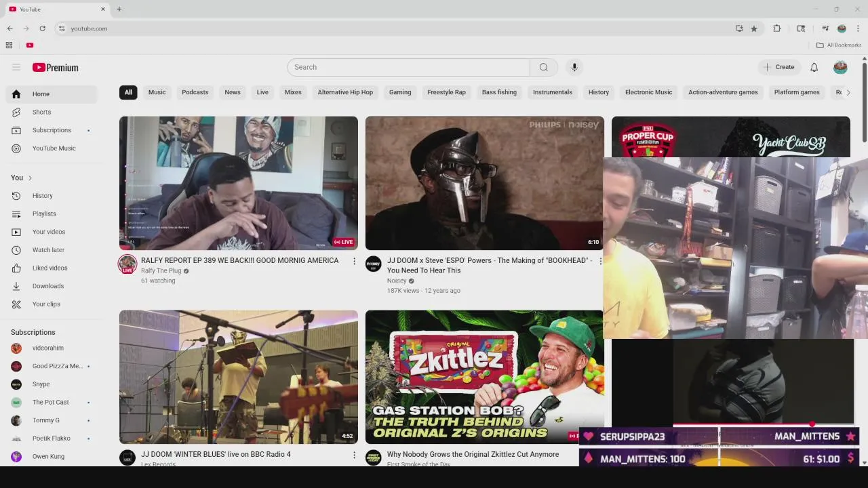The image size is (868, 488).
Task: Go to Home in sidebar
Action: click(52, 94)
